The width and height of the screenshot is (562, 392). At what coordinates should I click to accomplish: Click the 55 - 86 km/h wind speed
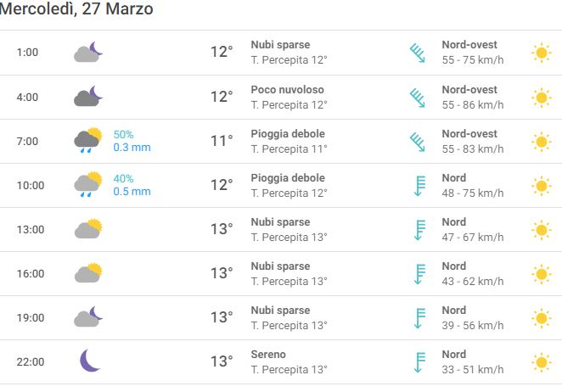[472, 105]
